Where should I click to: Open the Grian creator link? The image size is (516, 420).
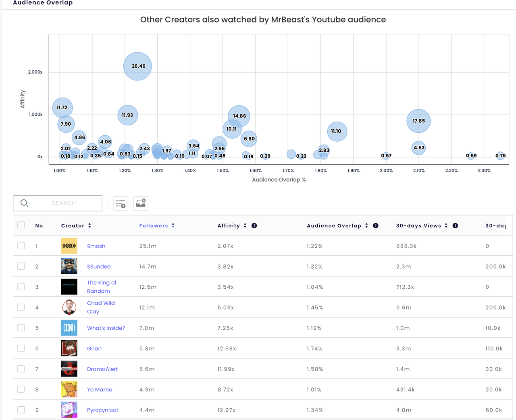(x=94, y=349)
